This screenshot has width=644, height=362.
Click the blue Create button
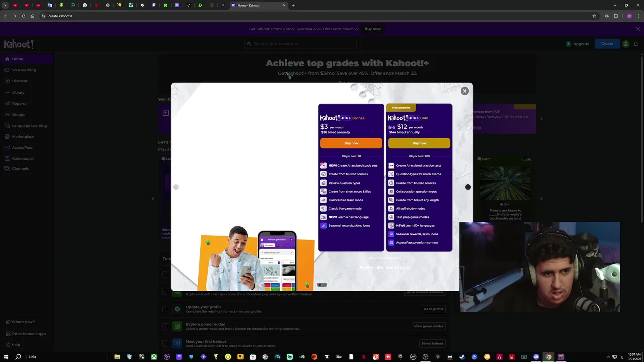(607, 44)
